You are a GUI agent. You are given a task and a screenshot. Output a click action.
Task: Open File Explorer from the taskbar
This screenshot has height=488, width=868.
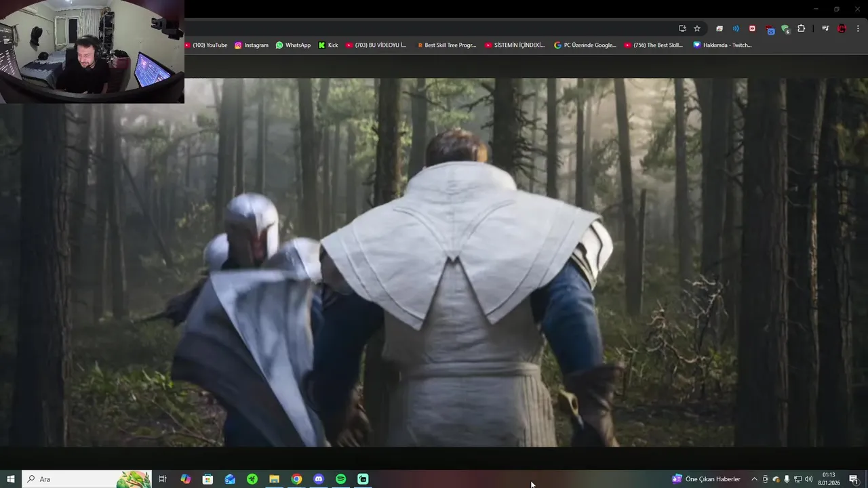tap(274, 479)
